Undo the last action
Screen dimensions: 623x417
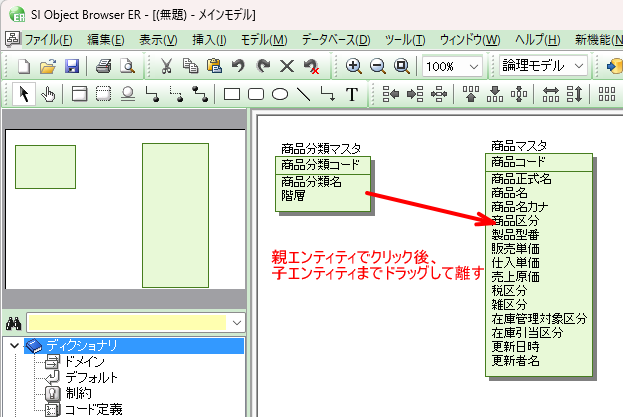click(x=238, y=66)
